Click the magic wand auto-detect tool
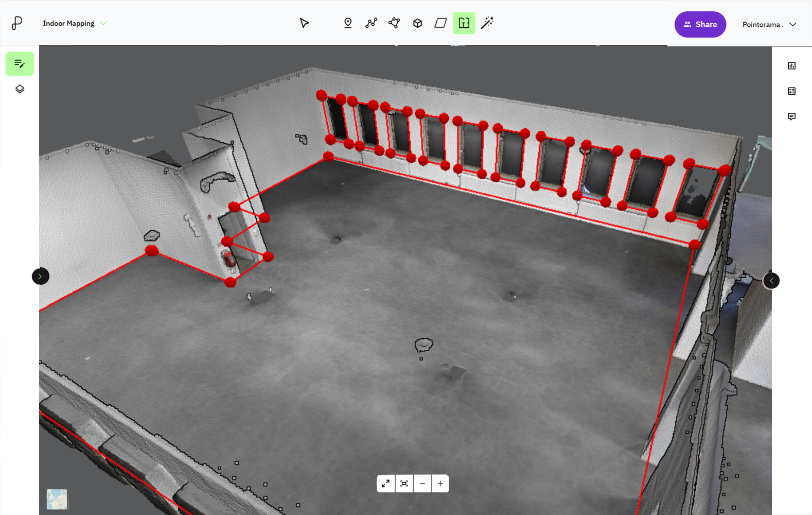This screenshot has width=812, height=515. pos(487,23)
